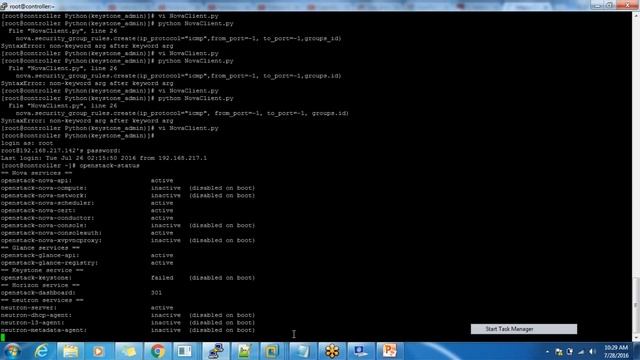Open the taskbar app with panel-window icon
The height and width of the screenshot is (360, 640).
pos(184,351)
